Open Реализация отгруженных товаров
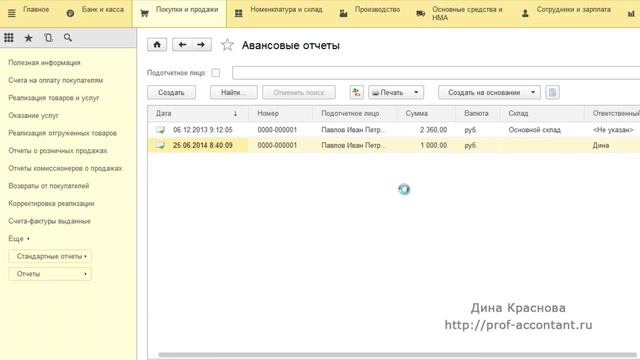The image size is (640, 360). (x=62, y=133)
